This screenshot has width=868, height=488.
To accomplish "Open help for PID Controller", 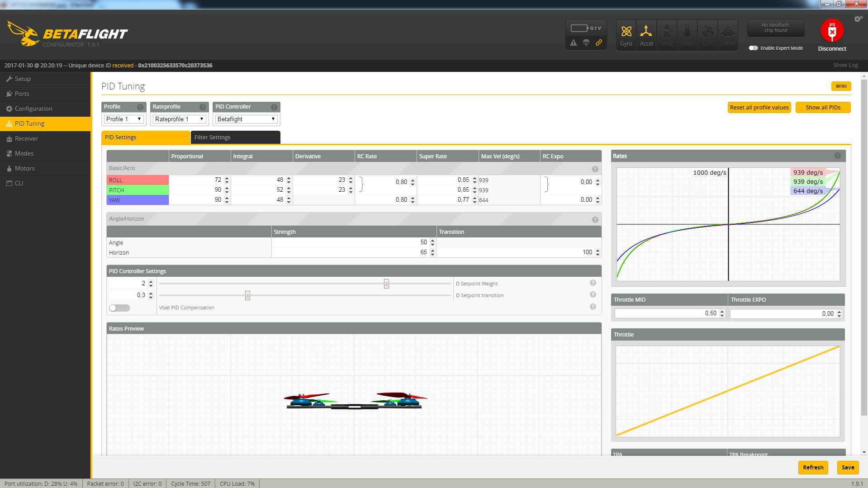I will tap(274, 107).
